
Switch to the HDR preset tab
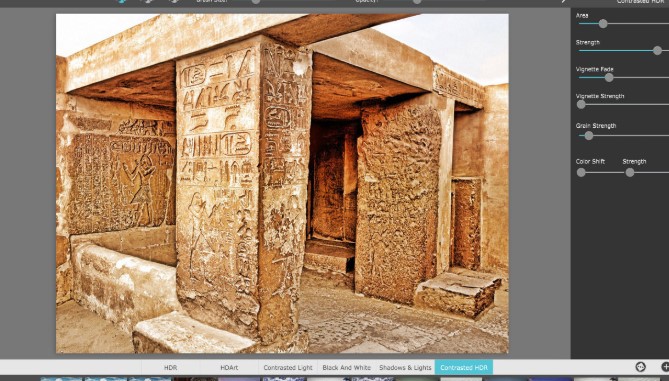tap(170, 367)
